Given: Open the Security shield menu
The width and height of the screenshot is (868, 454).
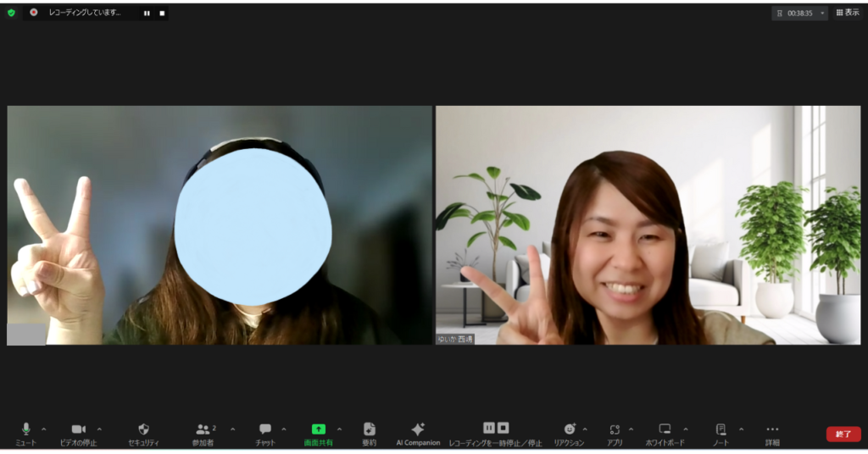Looking at the screenshot, I should 143,430.
